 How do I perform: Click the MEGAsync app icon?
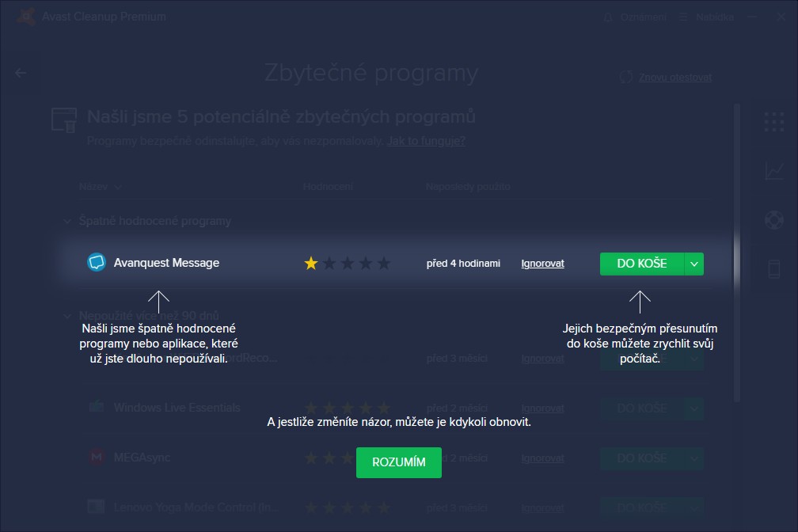(x=97, y=457)
